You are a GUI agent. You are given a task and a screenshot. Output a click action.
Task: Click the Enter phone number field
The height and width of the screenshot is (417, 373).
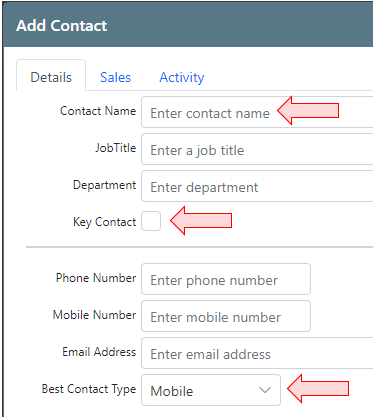point(226,279)
